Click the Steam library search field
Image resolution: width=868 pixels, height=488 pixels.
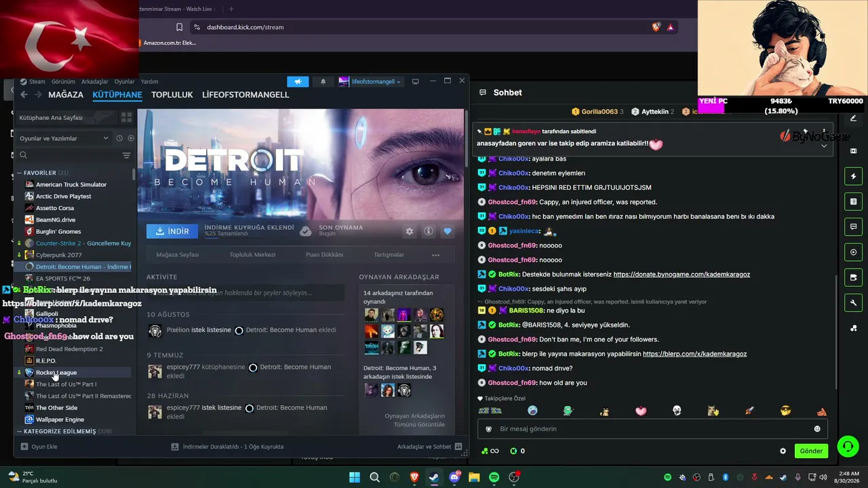point(68,155)
